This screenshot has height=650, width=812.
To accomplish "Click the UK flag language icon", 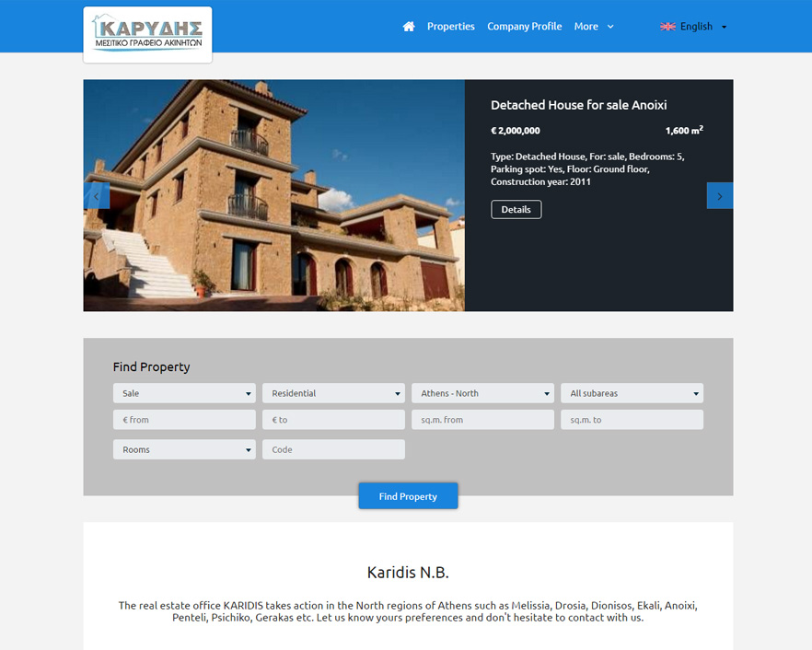I will coord(667,27).
